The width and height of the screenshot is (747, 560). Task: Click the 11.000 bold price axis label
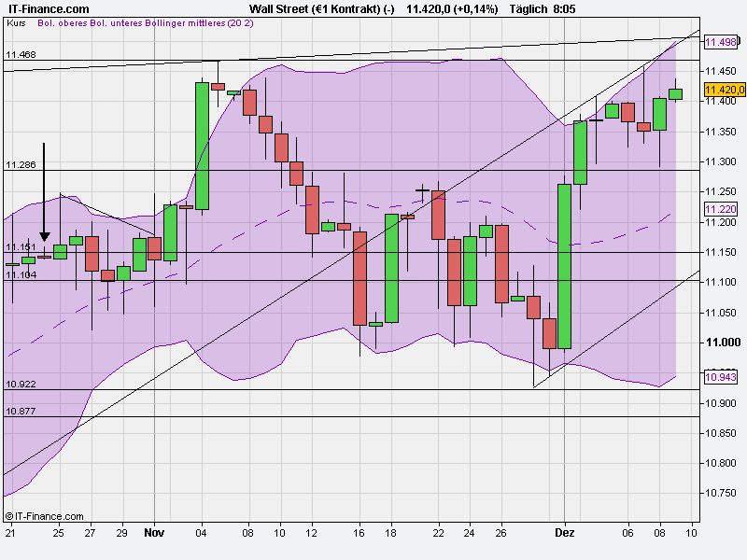pos(723,343)
